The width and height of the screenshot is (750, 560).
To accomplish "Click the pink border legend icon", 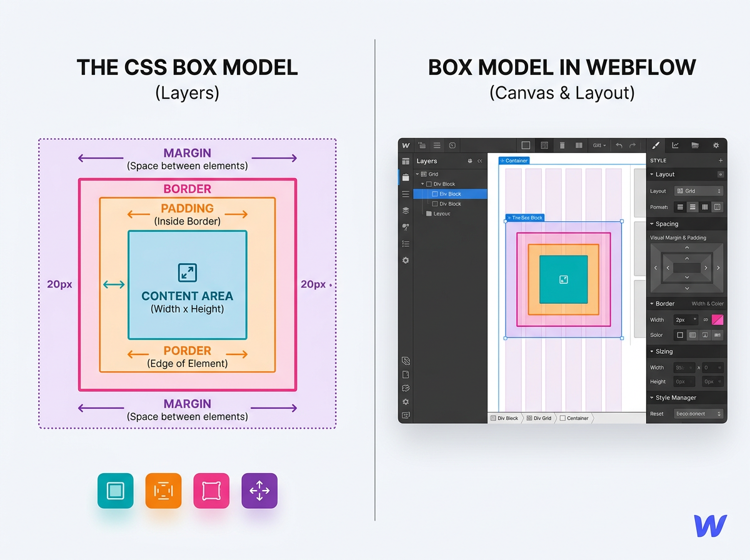I will (x=211, y=491).
